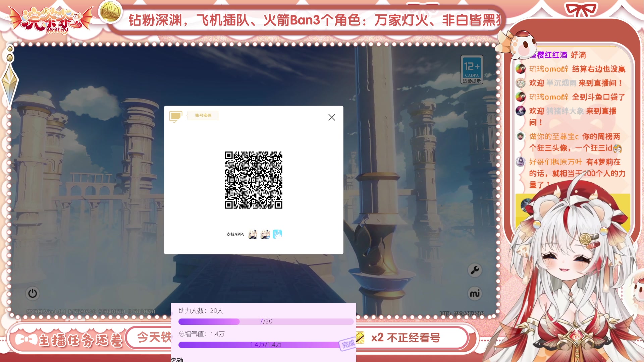The image size is (644, 362).
Task: Click the x2 不正经看号 task text
Action: (x=406, y=338)
